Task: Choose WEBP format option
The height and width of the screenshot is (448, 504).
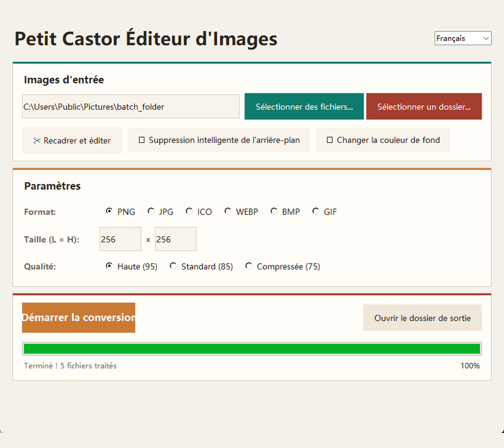Action: [x=241, y=212]
